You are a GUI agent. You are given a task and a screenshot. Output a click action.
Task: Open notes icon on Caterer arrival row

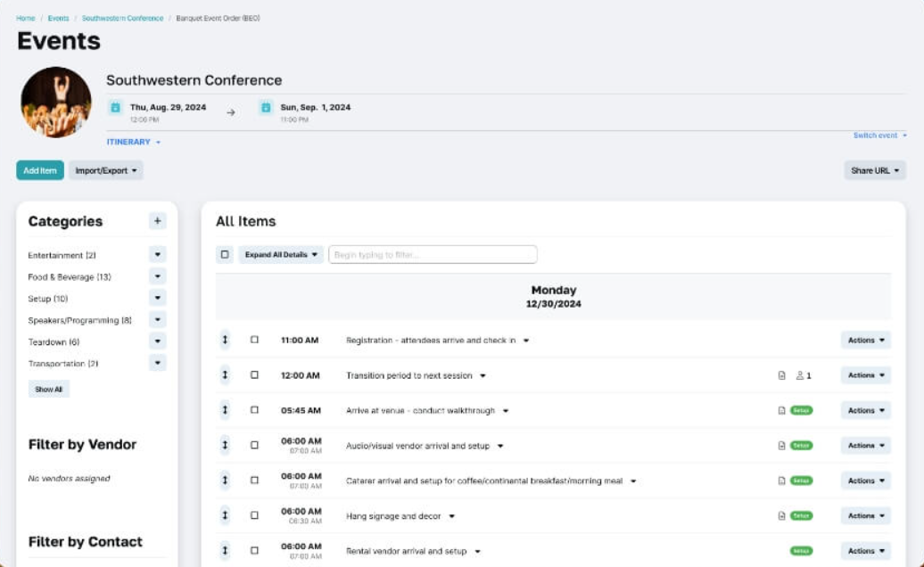(x=781, y=481)
